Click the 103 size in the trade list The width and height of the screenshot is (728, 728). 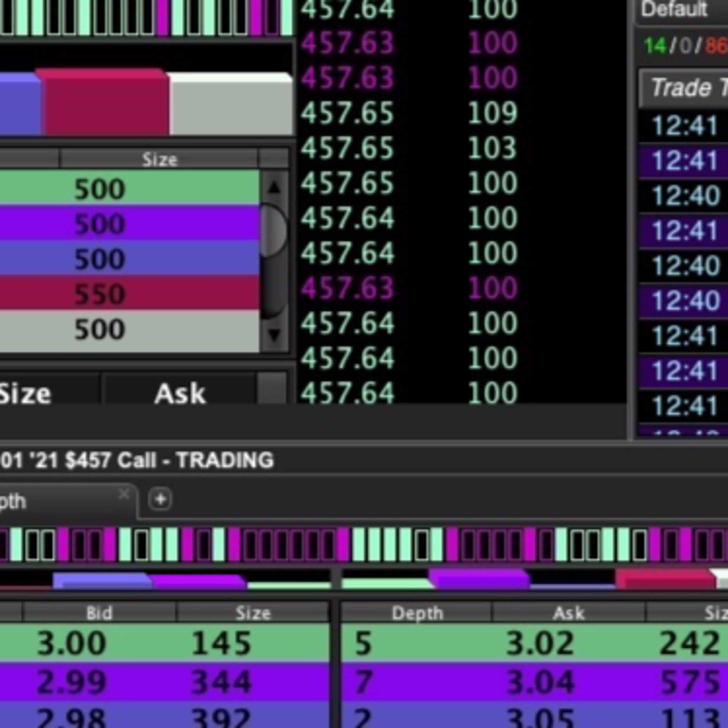click(493, 148)
